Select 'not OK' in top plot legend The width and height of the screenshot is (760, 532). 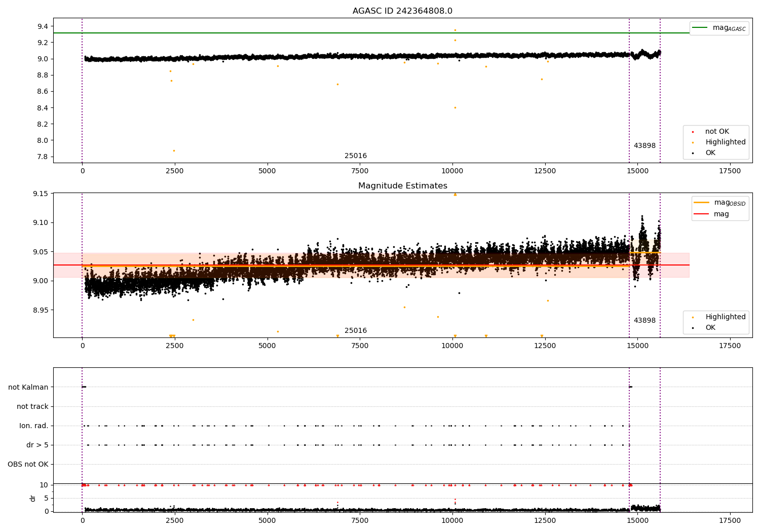[717, 132]
